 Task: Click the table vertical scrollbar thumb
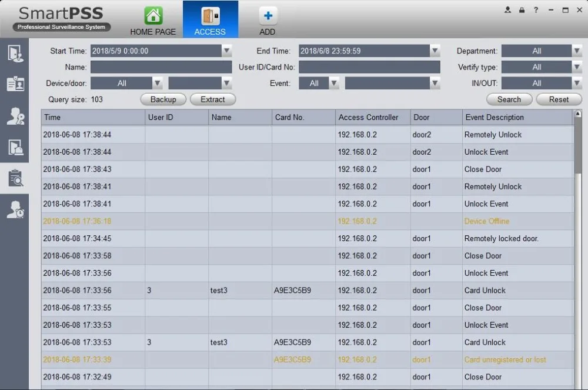click(x=578, y=146)
